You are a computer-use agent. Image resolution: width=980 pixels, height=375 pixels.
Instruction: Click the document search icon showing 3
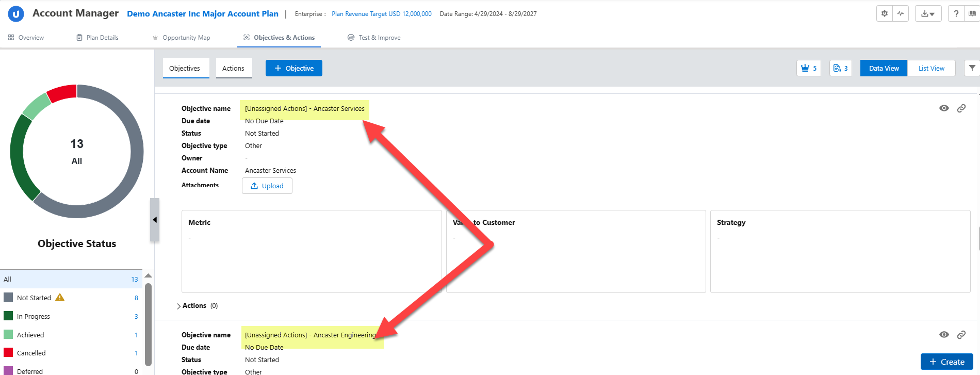[840, 68]
